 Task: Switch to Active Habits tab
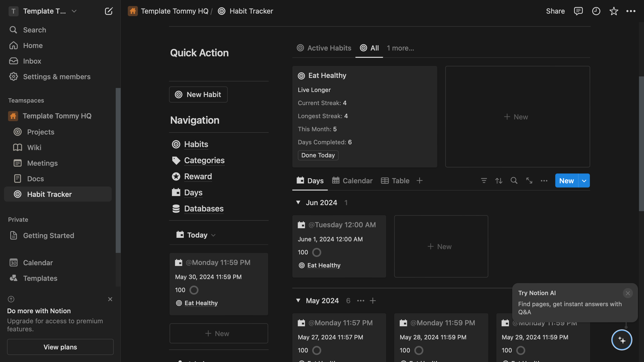324,48
